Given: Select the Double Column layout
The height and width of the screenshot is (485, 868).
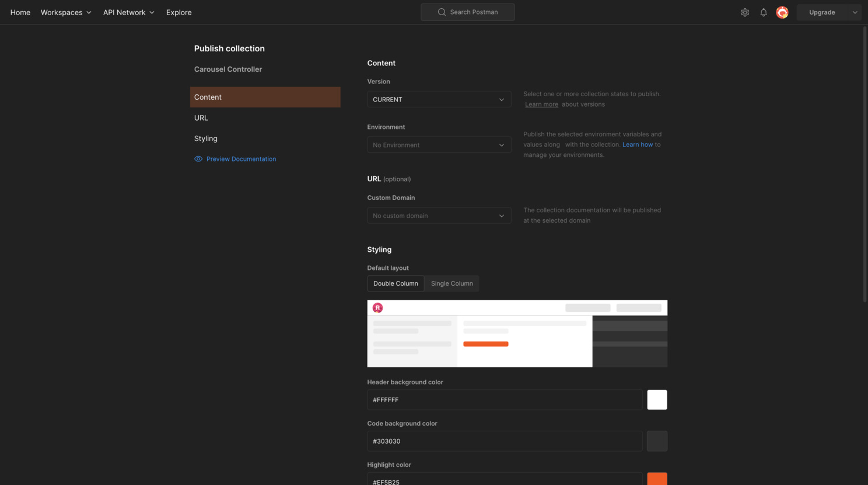Looking at the screenshot, I should click(395, 284).
